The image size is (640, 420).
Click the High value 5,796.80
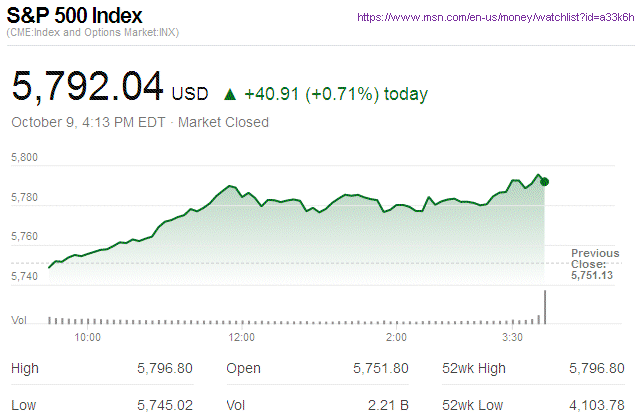164,369
